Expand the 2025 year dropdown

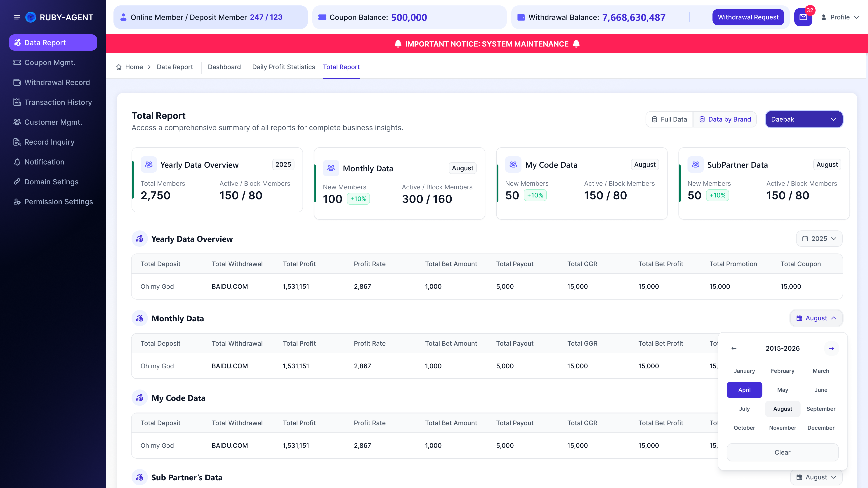819,238
